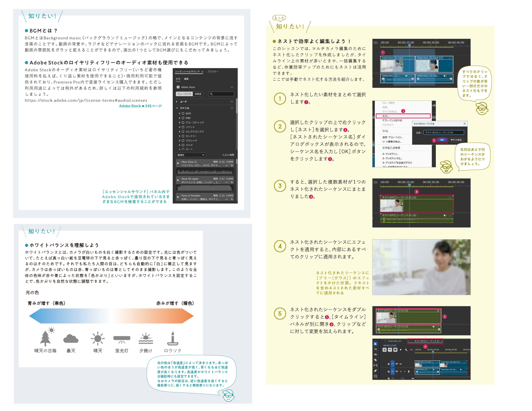Image resolution: width=532 pixels, height=411 pixels.
Task: Toggle V1 track output eye icon
Action: 401,364
